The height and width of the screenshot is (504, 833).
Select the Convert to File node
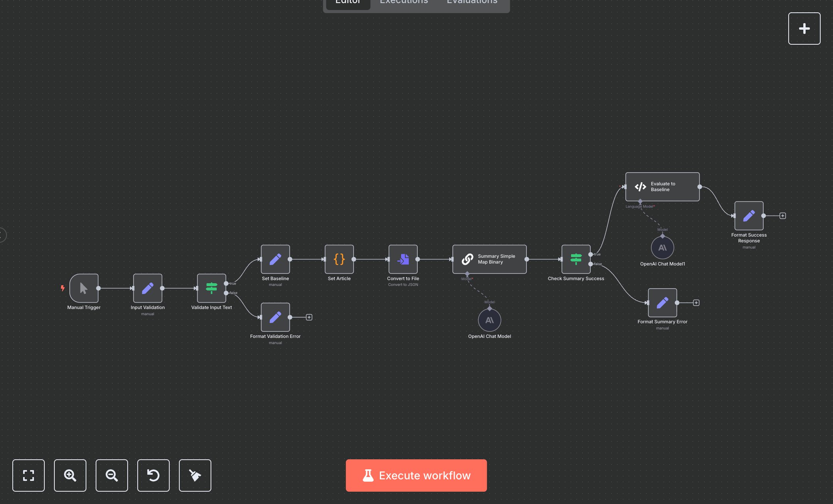pyautogui.click(x=403, y=259)
